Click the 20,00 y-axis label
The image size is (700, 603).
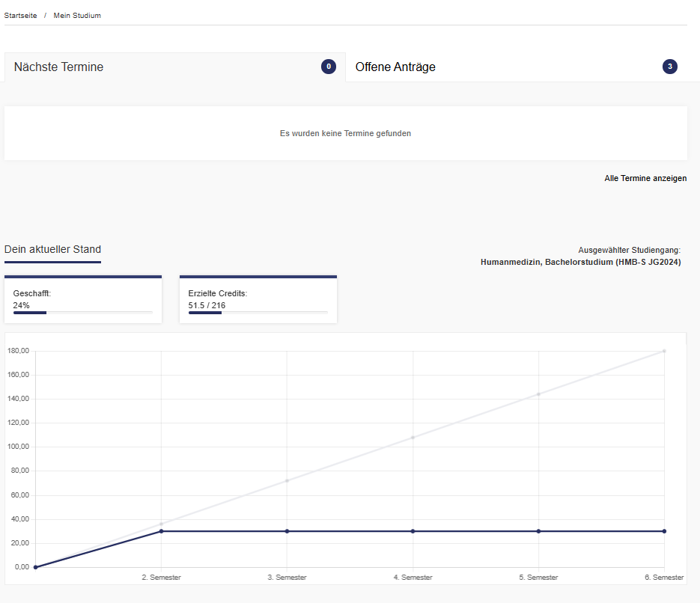(20, 543)
